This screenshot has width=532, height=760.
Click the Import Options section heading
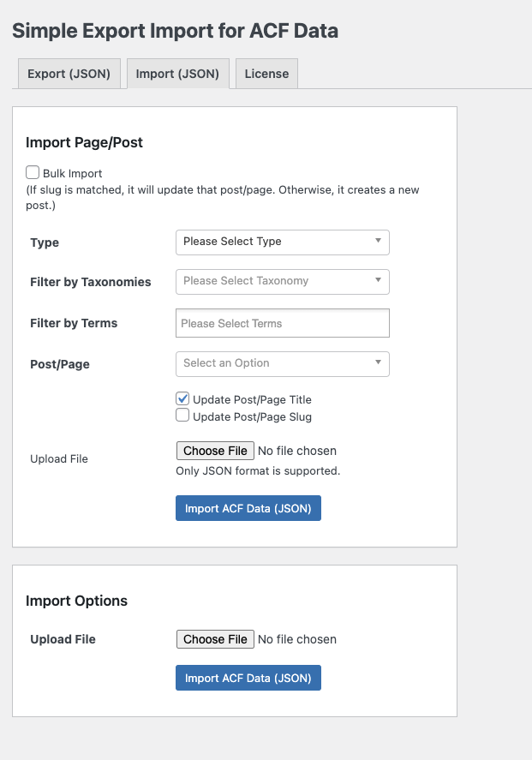click(x=76, y=601)
